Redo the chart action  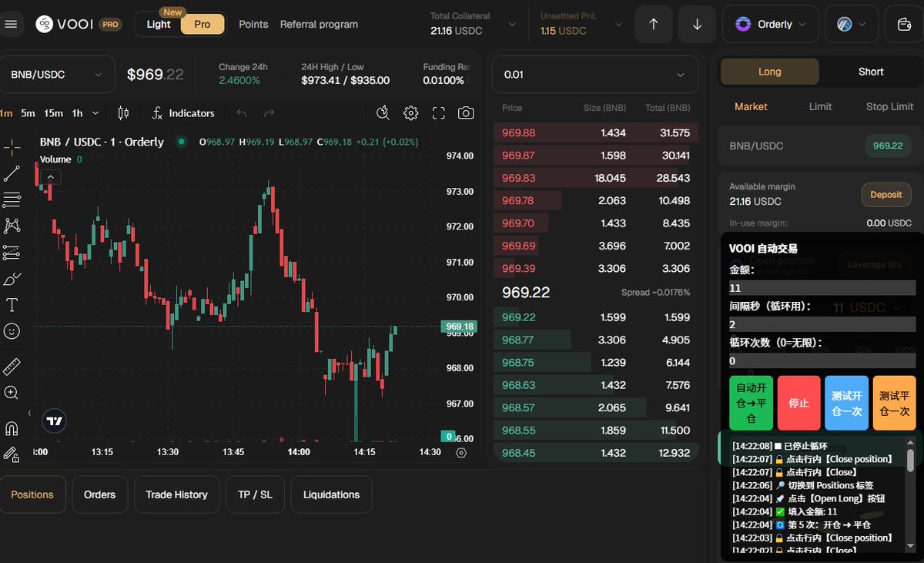pyautogui.click(x=269, y=113)
